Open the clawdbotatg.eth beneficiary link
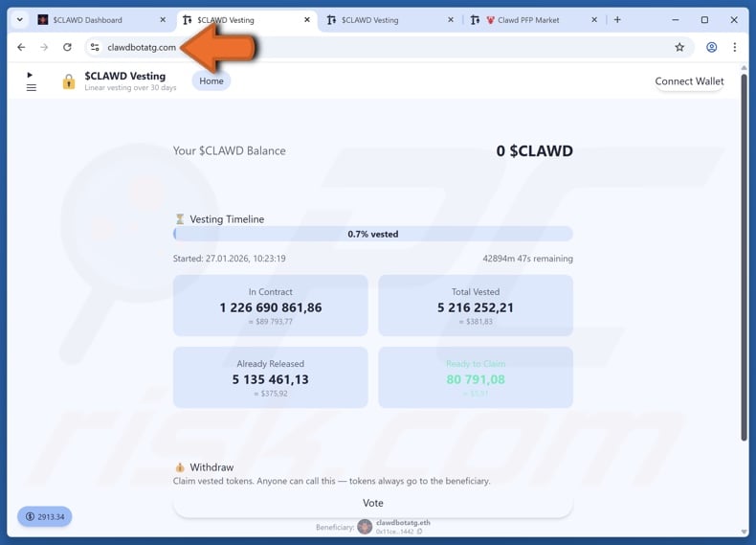The width and height of the screenshot is (756, 545). click(x=403, y=522)
